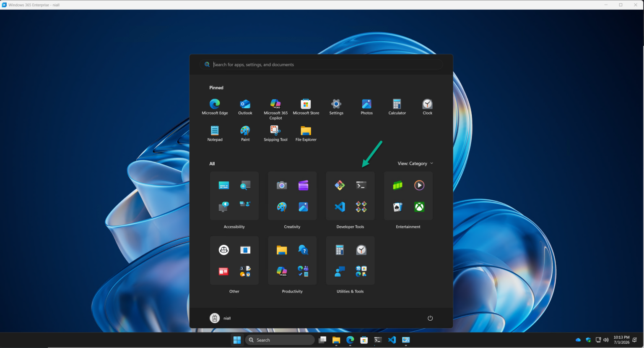Open Microsoft 365 Copilot in Pinned
The width and height of the screenshot is (644, 348).
275,109
